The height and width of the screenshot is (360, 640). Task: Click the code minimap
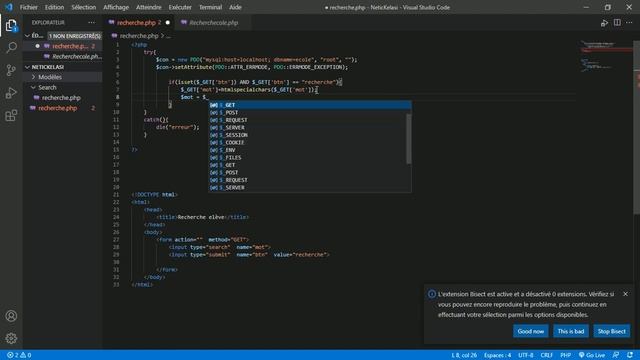pyautogui.click(x=605, y=57)
